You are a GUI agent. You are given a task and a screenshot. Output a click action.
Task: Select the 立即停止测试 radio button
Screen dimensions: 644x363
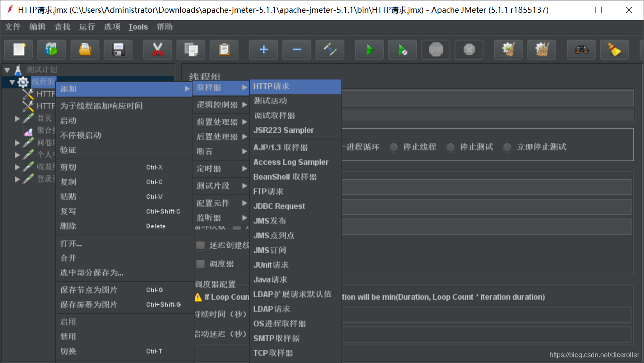coord(507,147)
